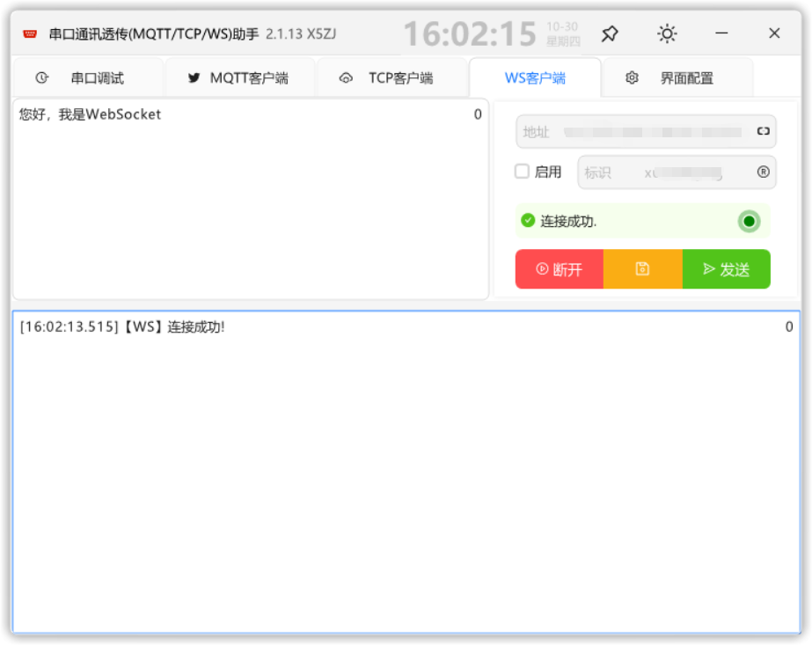812x645 pixels.
Task: Save with the orange disk button
Action: click(x=643, y=269)
